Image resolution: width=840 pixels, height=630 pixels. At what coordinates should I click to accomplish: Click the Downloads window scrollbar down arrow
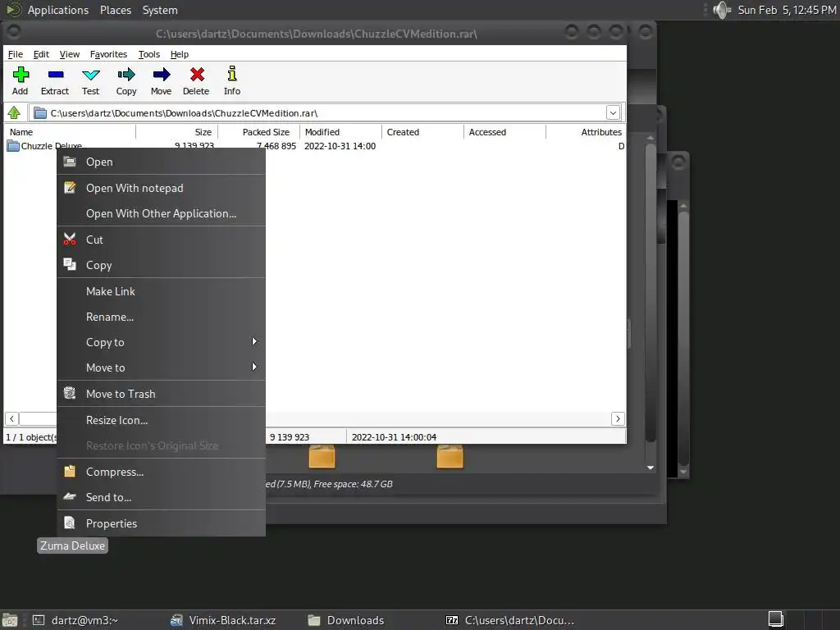(x=651, y=468)
